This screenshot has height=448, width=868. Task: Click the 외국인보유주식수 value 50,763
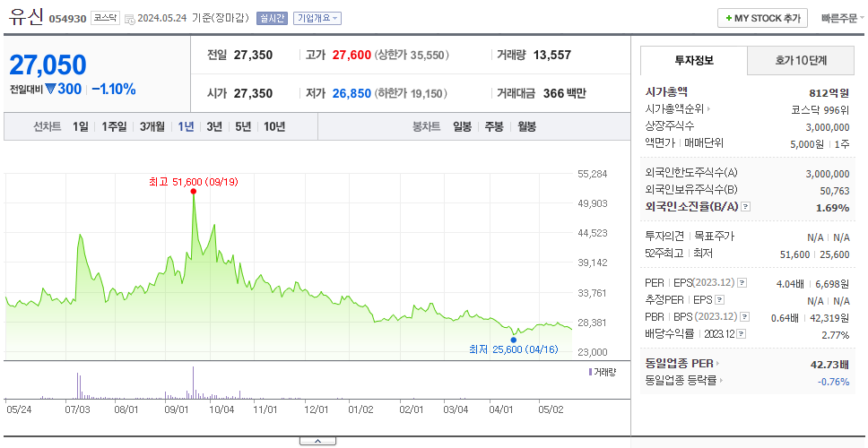834,191
